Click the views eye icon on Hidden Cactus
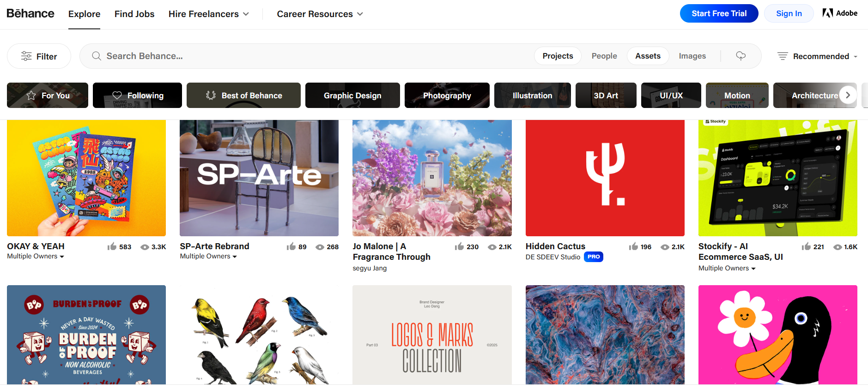The width and height of the screenshot is (868, 389). [665, 247]
